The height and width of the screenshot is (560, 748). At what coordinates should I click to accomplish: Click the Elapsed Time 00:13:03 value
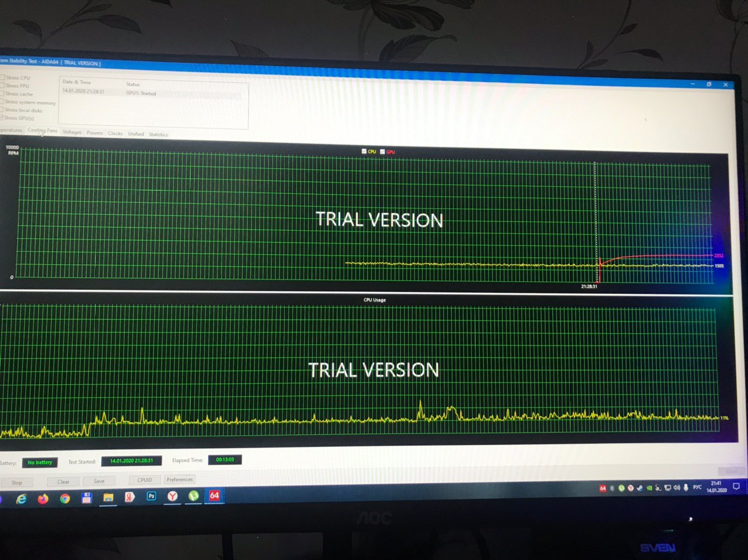[x=225, y=459]
